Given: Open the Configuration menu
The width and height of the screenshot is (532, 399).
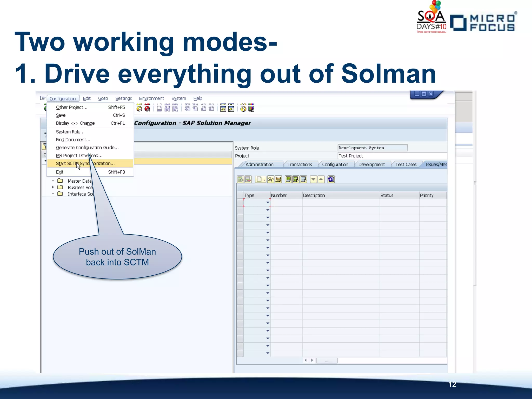Looking at the screenshot, I should [63, 98].
